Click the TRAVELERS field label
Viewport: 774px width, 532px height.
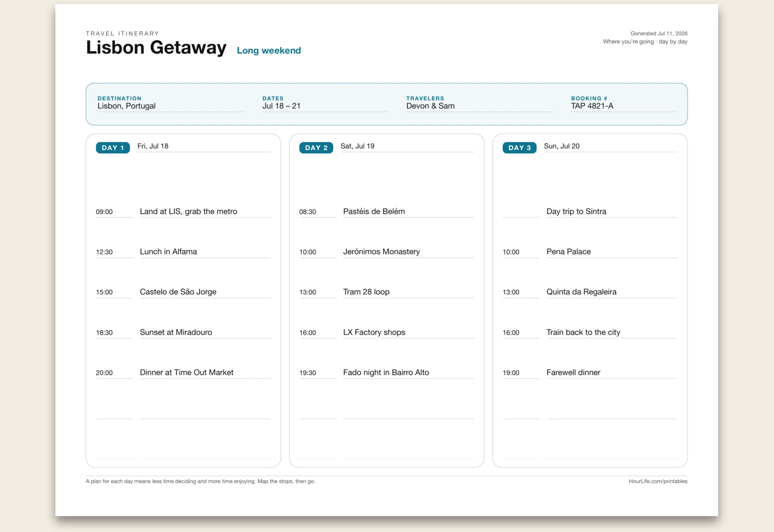425,98
